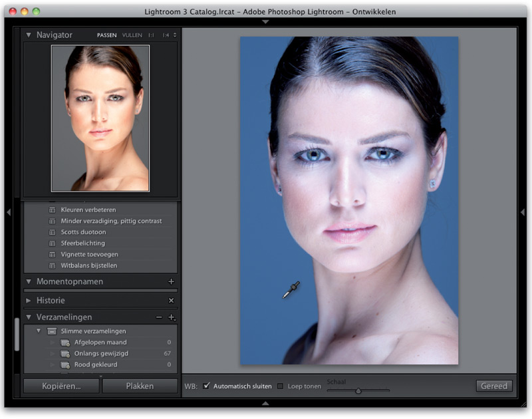The image size is (532, 419).
Task: Collapse the Slimme verzamelingen folder
Action: click(39, 331)
